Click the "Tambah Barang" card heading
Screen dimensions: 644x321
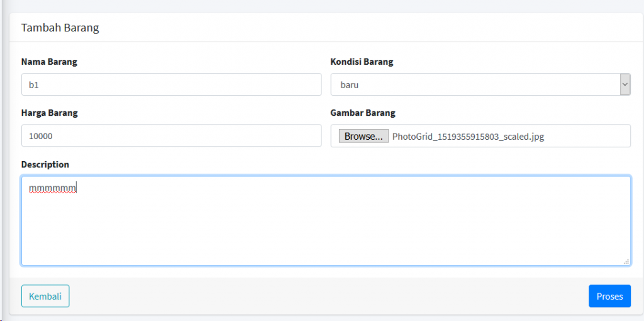[x=60, y=28]
